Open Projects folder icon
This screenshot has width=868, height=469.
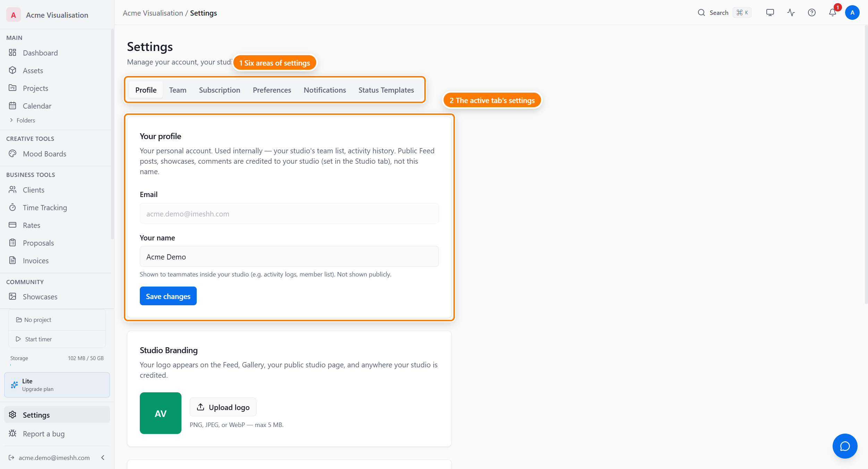12,88
